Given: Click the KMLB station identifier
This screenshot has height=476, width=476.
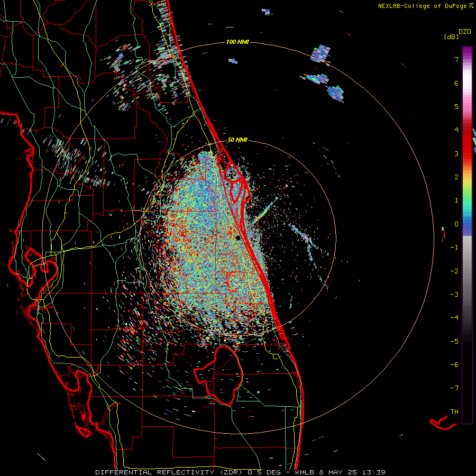Looking at the screenshot, I should click(305, 472).
